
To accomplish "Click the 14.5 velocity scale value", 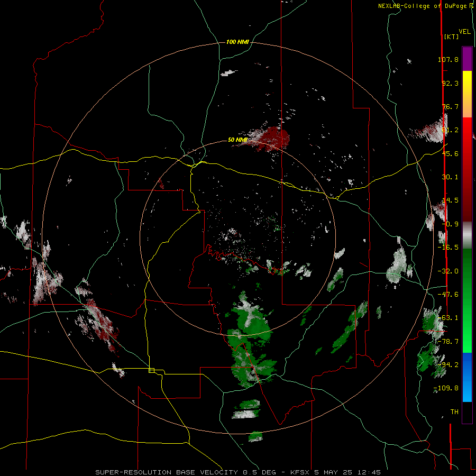I will [x=450, y=200].
